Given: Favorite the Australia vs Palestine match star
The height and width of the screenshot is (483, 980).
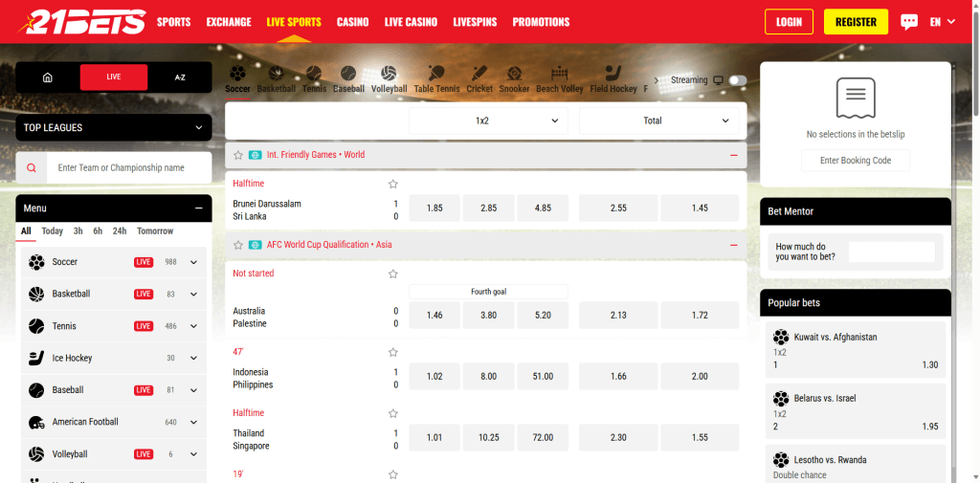Looking at the screenshot, I should click(393, 274).
